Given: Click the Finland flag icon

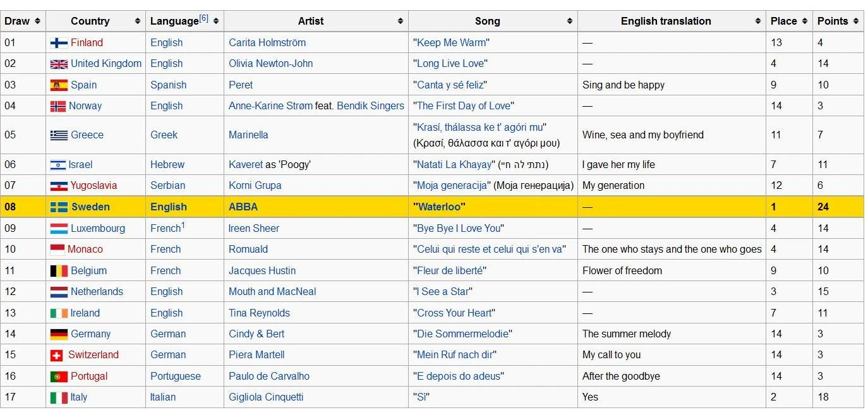Looking at the screenshot, I should [59, 43].
